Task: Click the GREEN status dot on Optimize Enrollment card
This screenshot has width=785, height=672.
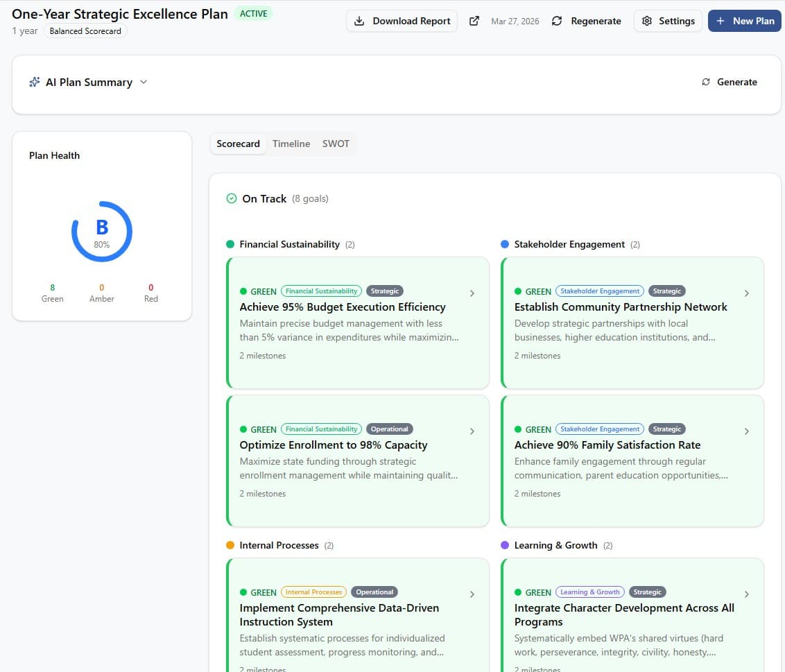Action: 243,430
